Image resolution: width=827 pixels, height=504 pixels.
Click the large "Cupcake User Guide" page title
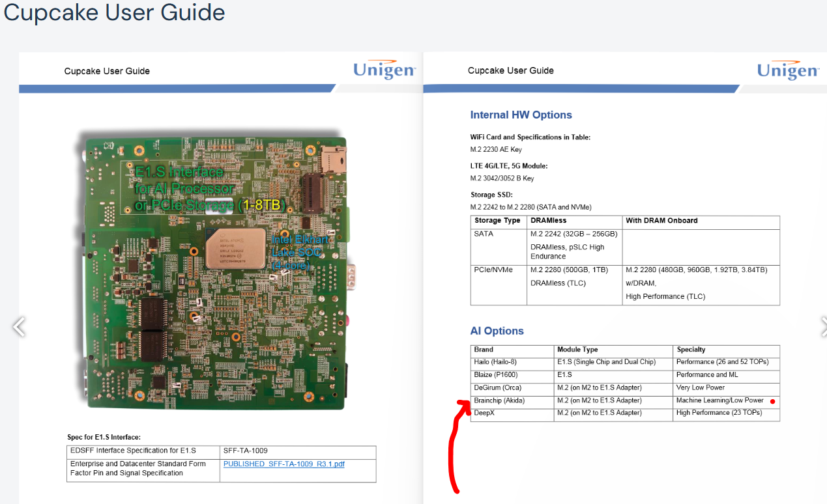pyautogui.click(x=115, y=12)
